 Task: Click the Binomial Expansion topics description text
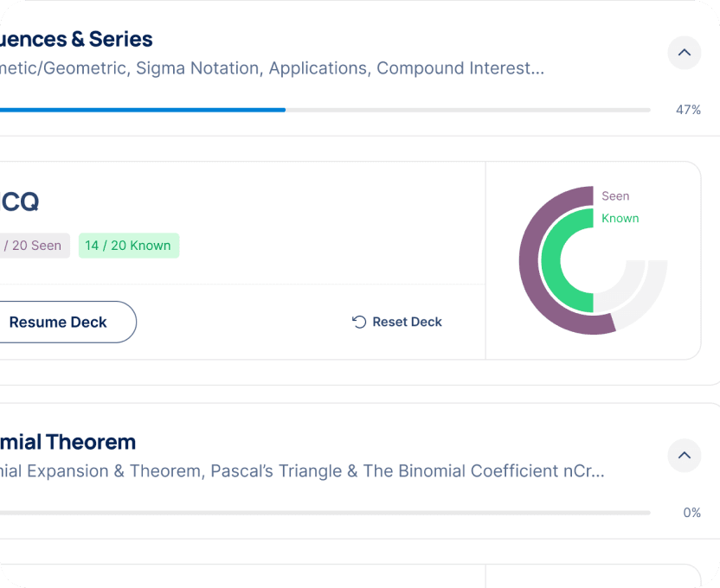(303, 471)
